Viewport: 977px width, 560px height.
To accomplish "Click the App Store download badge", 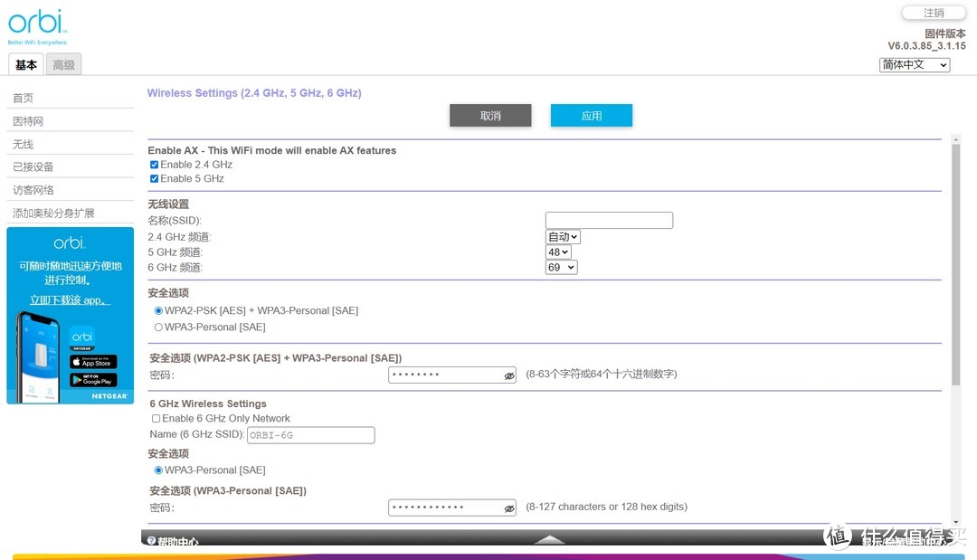I will (93, 361).
